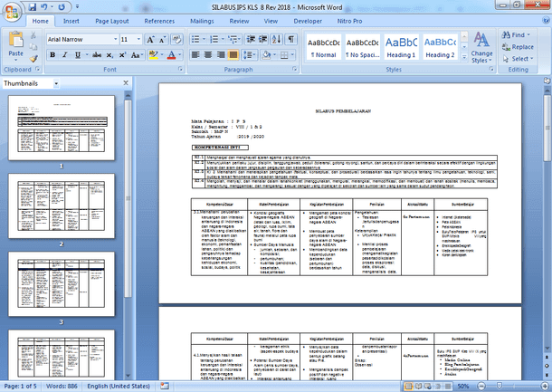Viewport: 552px width, 392px height.
Task: Open the font name dropdown Arial Narrow
Action: point(116,40)
